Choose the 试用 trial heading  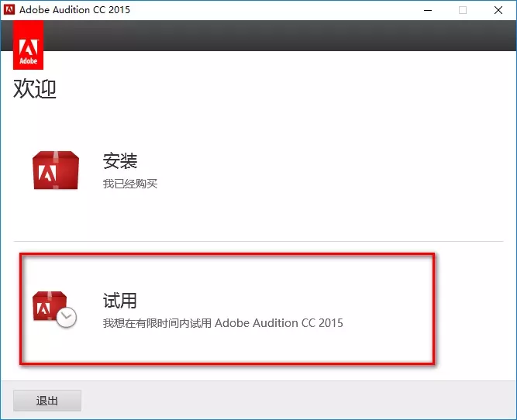[x=120, y=300]
